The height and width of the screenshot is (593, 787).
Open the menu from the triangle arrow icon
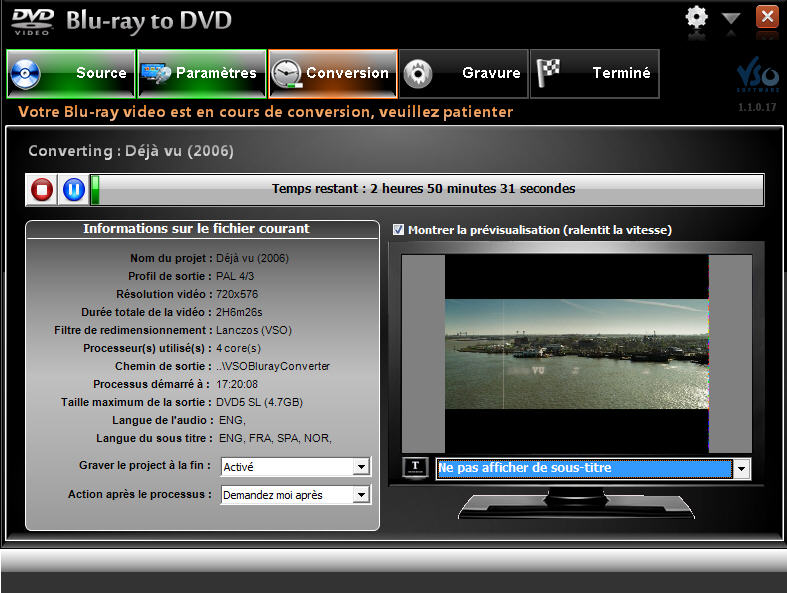pyautogui.click(x=730, y=19)
